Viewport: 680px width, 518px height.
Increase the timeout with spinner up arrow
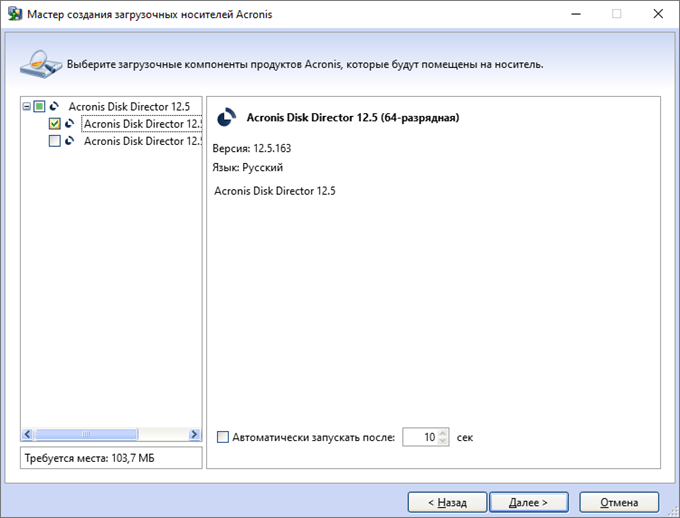[443, 433]
